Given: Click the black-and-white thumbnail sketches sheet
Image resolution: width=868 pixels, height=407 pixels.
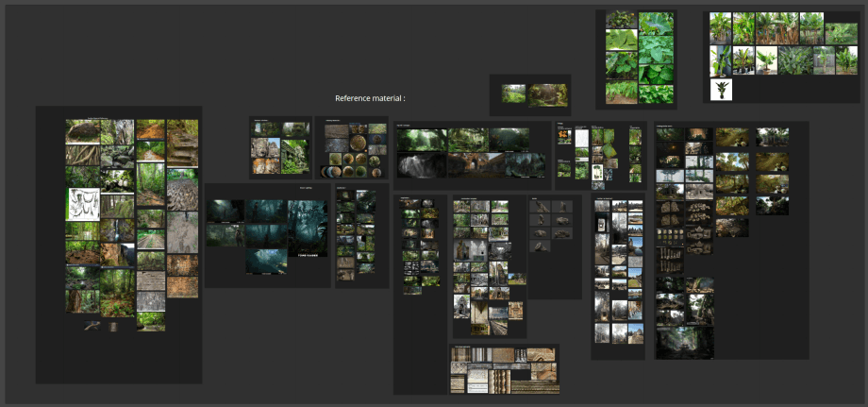Looking at the screenshot, I should click(x=412, y=267).
